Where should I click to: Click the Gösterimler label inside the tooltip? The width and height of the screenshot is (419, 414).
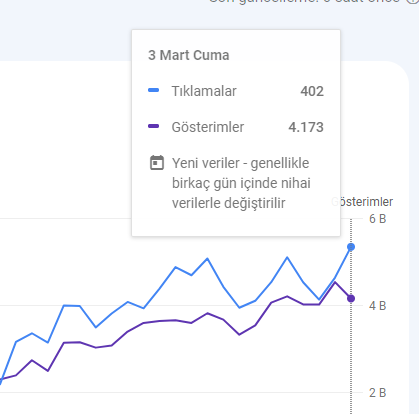(208, 127)
